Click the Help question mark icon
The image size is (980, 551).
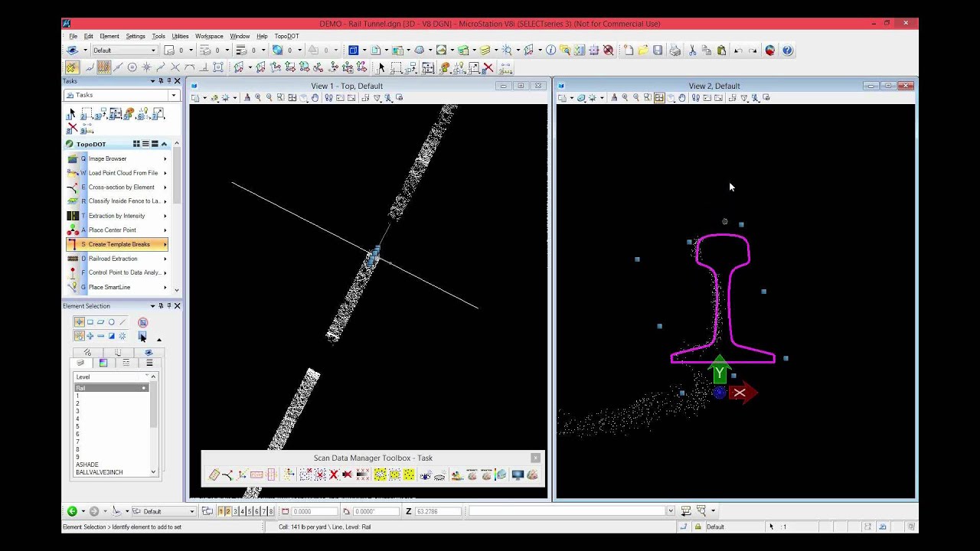(x=787, y=51)
